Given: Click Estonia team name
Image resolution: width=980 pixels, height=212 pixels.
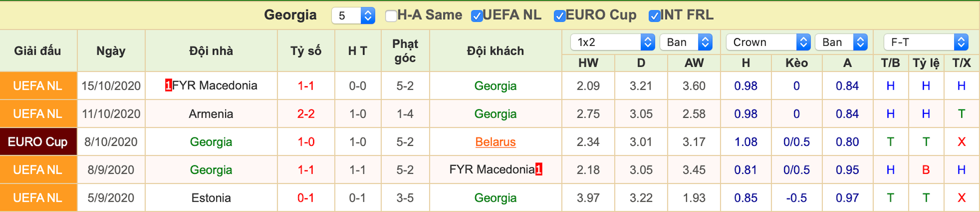Looking at the screenshot, I should pyautogui.click(x=211, y=198).
